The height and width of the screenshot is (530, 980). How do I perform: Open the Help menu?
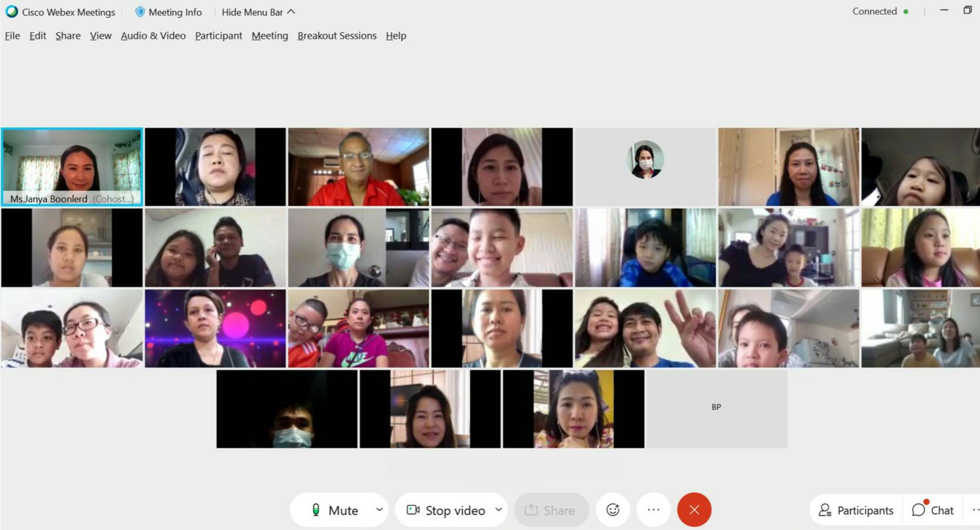(x=396, y=36)
